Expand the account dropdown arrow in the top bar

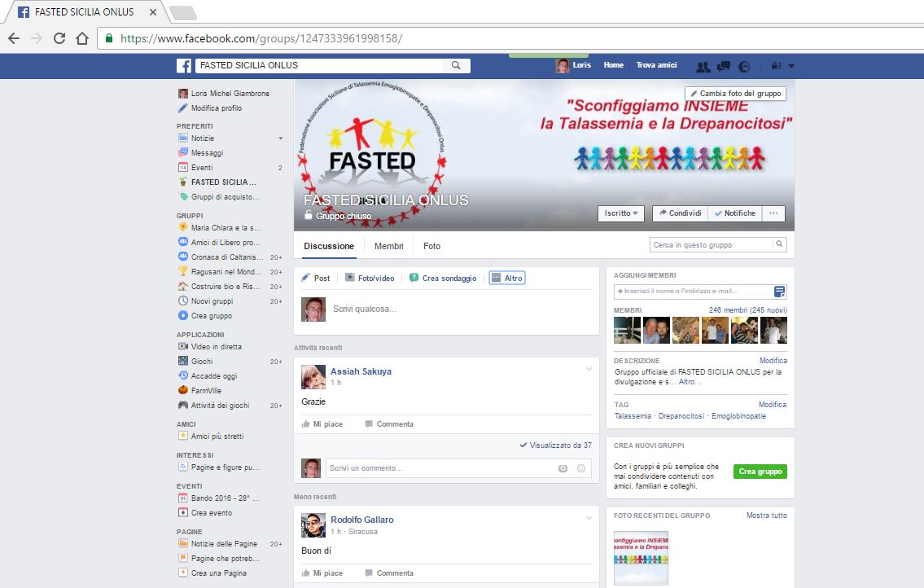790,66
